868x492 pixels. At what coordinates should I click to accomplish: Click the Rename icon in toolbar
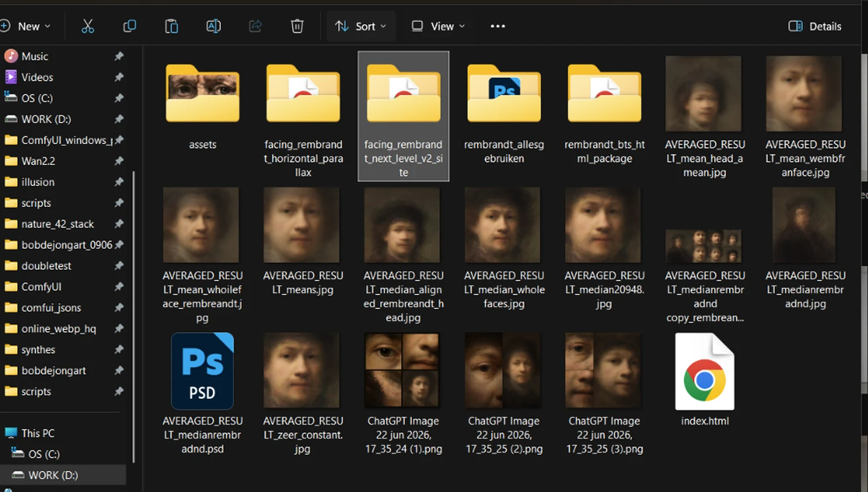(214, 26)
